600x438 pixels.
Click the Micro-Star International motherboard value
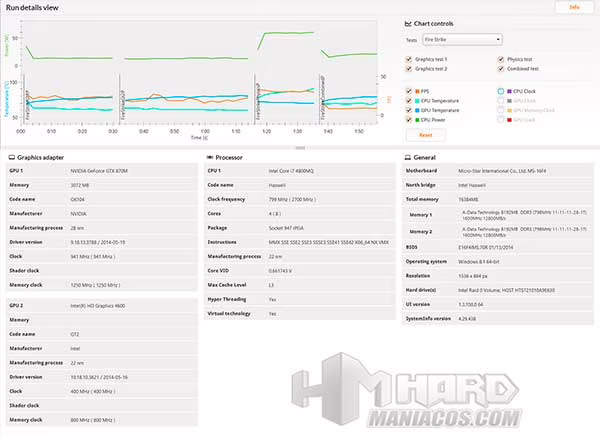[x=502, y=171]
